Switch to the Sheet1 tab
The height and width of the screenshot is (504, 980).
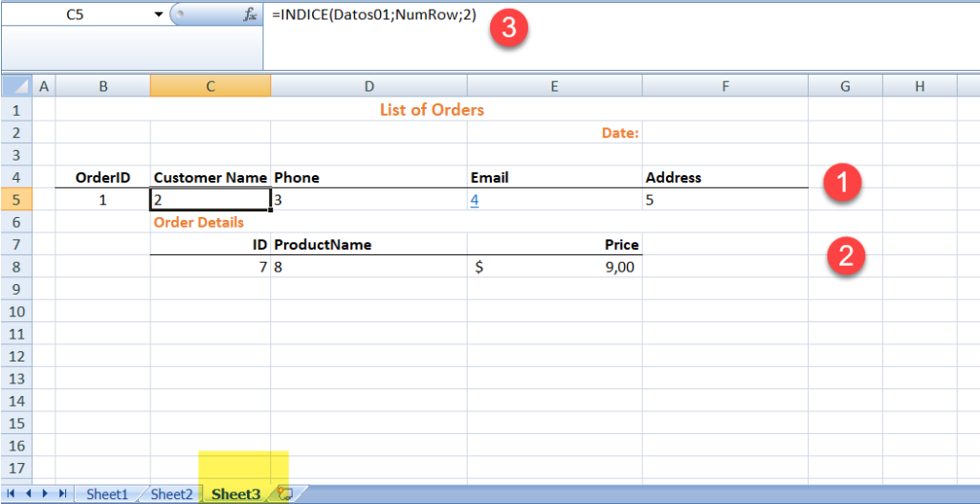point(106,494)
